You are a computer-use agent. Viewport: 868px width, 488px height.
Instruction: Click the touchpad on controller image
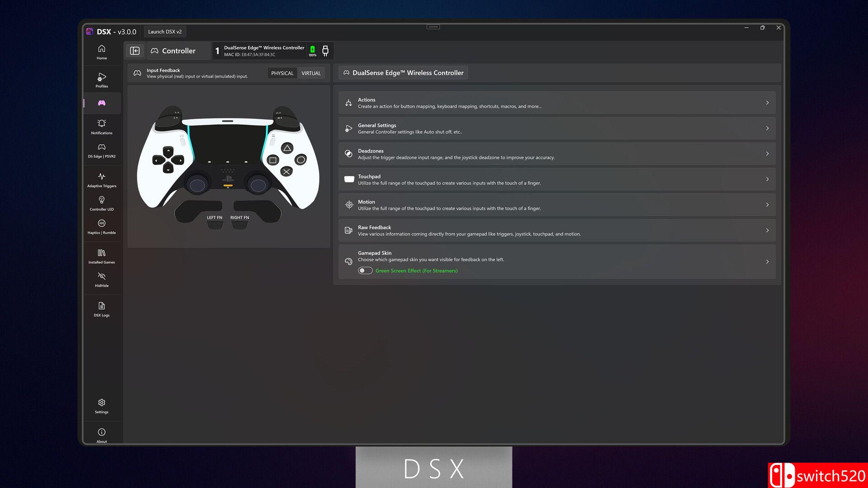pos(228,145)
